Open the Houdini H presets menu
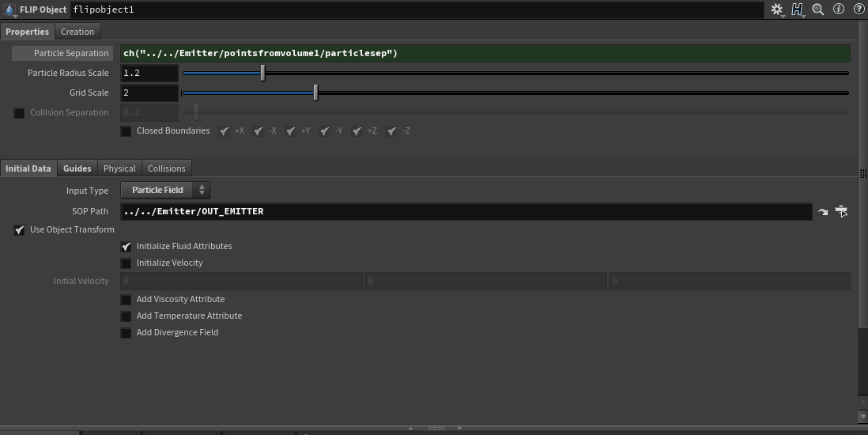868x435 pixels. point(797,9)
